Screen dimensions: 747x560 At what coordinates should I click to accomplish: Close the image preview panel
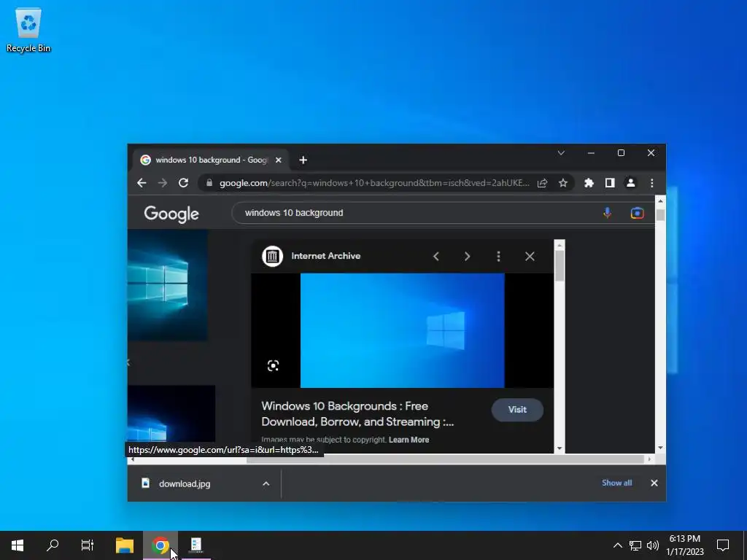[530, 256]
